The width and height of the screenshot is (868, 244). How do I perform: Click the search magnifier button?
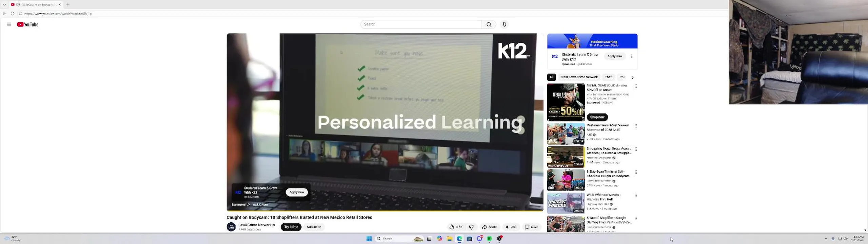click(x=489, y=24)
